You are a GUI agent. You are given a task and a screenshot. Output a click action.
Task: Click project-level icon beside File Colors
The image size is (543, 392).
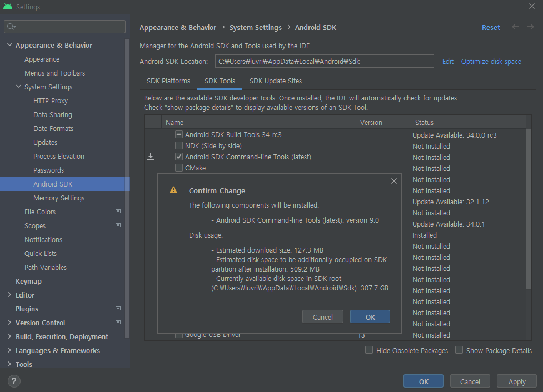click(118, 211)
